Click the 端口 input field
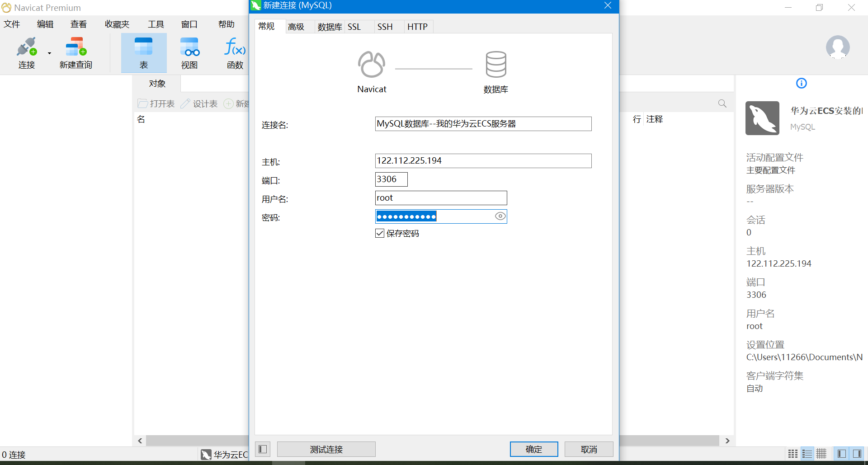 392,179
